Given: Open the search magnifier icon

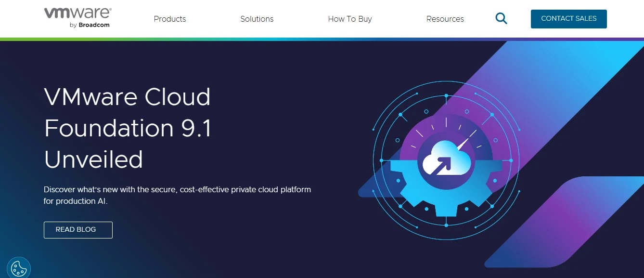Looking at the screenshot, I should point(501,19).
